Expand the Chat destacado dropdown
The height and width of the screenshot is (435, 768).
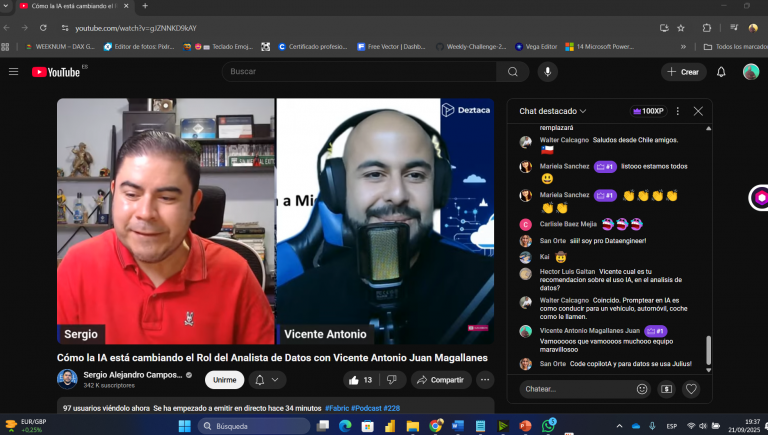[x=553, y=111]
